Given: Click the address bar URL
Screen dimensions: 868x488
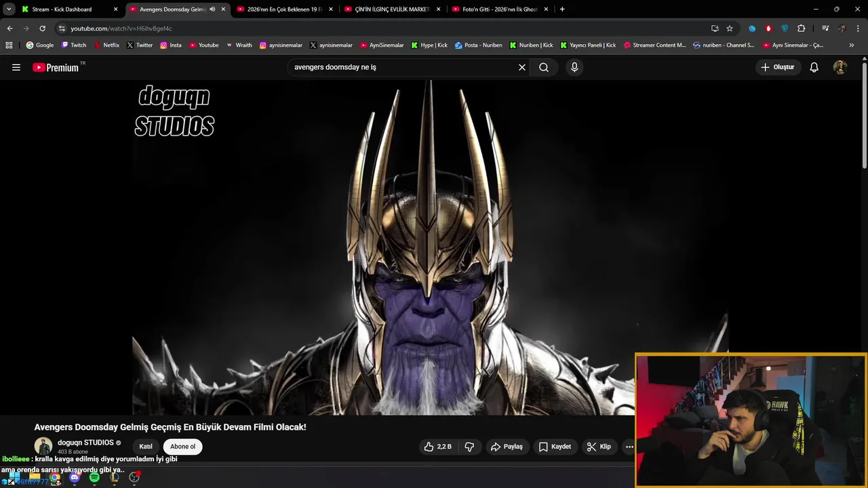Looking at the screenshot, I should point(121,28).
